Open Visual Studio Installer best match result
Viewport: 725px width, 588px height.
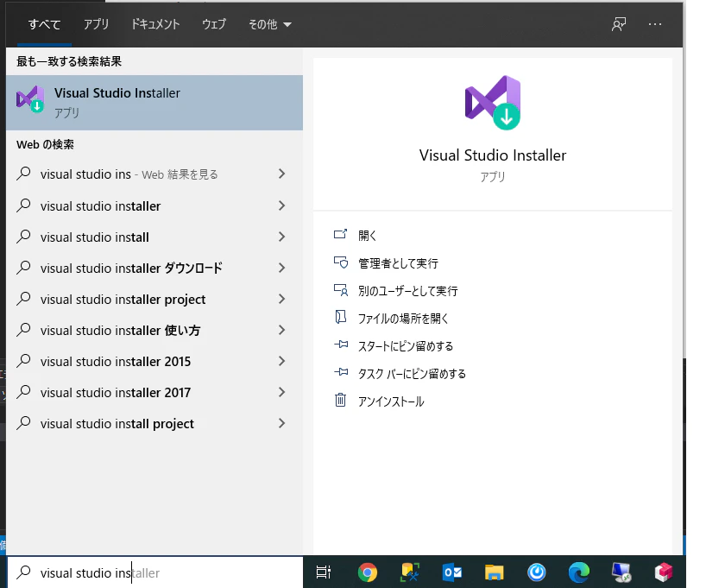(x=154, y=103)
